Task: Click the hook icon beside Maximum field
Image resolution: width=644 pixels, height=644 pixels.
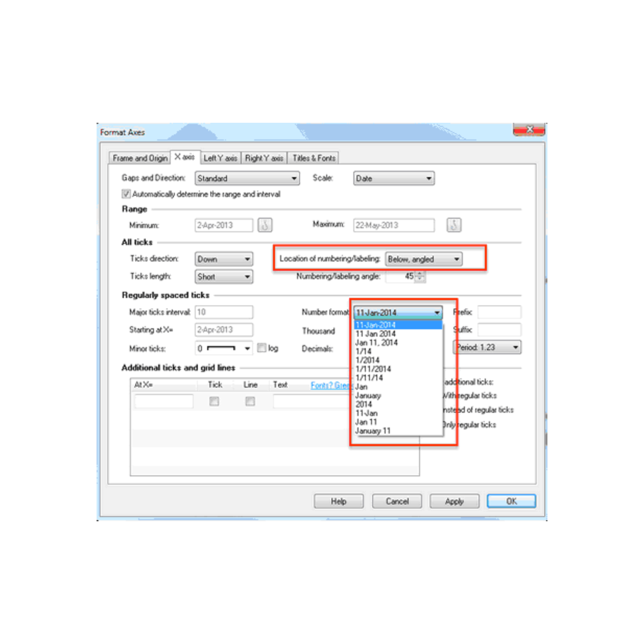Action: tap(454, 225)
